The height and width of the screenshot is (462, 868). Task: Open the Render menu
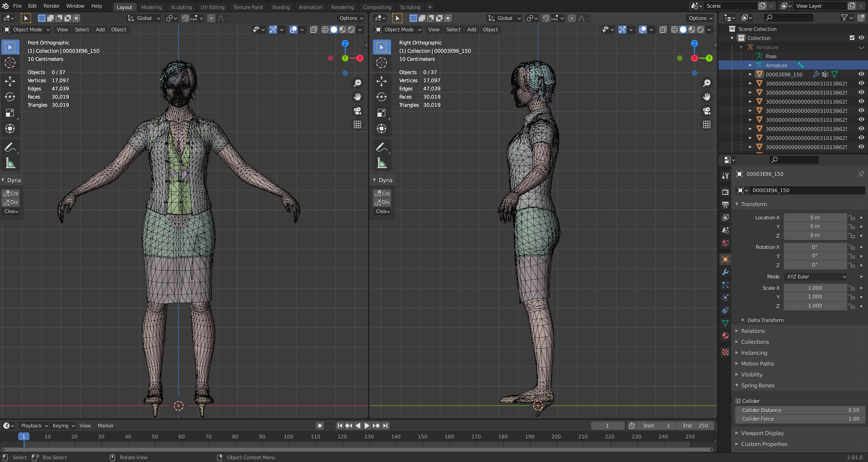pyautogui.click(x=51, y=6)
